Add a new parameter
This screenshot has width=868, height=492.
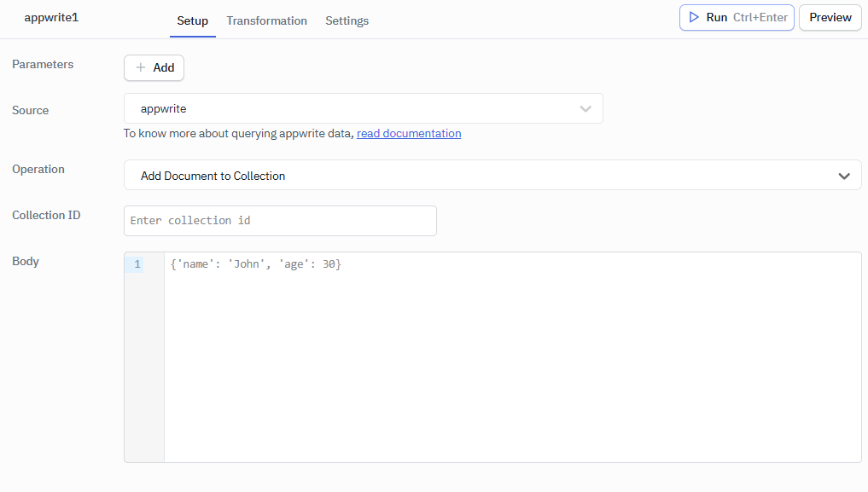click(154, 67)
